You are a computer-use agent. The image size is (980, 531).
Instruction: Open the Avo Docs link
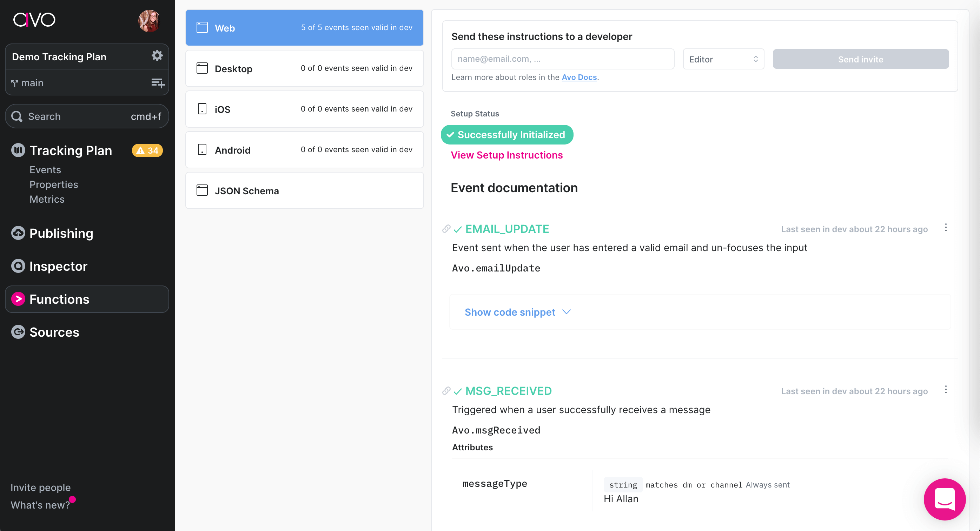(x=579, y=77)
